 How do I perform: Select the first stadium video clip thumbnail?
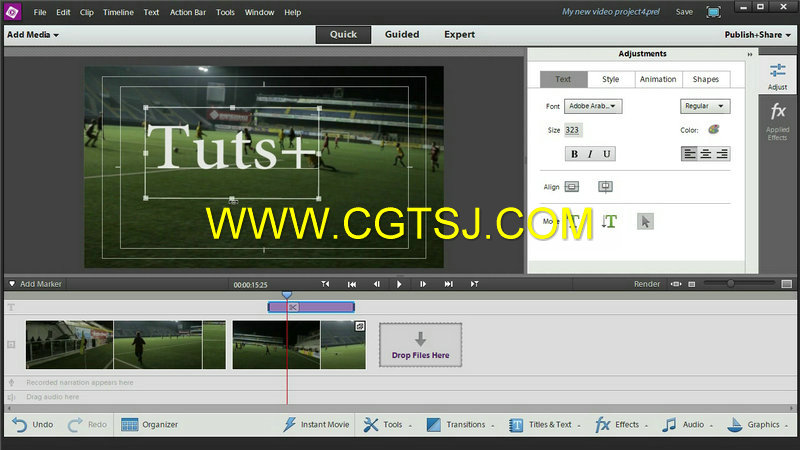[69, 344]
